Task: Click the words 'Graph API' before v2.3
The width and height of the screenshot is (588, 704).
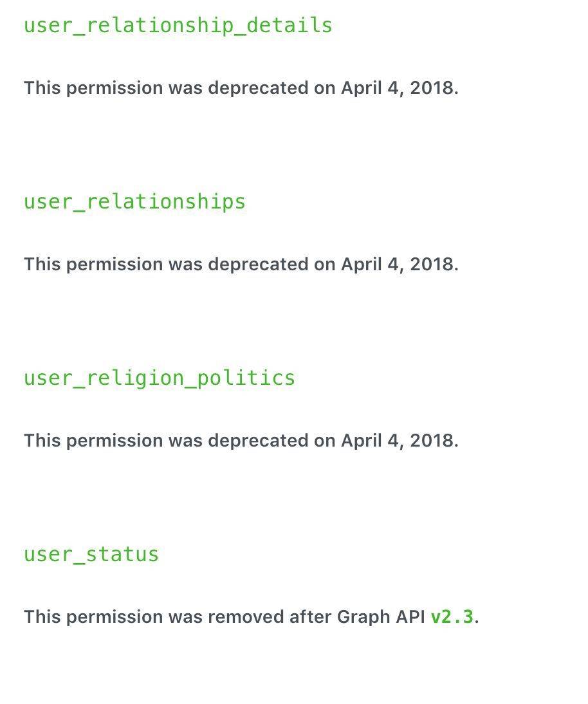Action: coord(381,617)
